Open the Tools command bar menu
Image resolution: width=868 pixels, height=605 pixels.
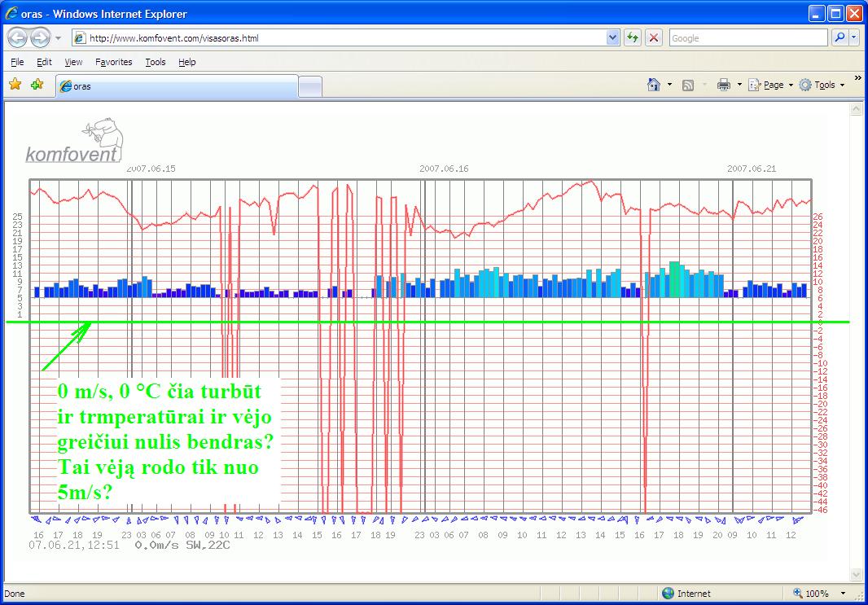click(821, 85)
